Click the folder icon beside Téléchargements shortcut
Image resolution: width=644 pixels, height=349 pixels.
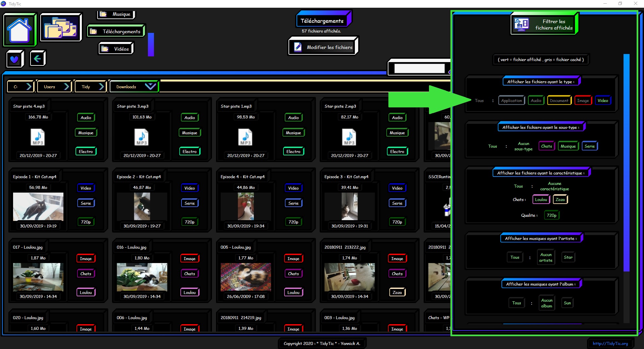click(x=93, y=31)
